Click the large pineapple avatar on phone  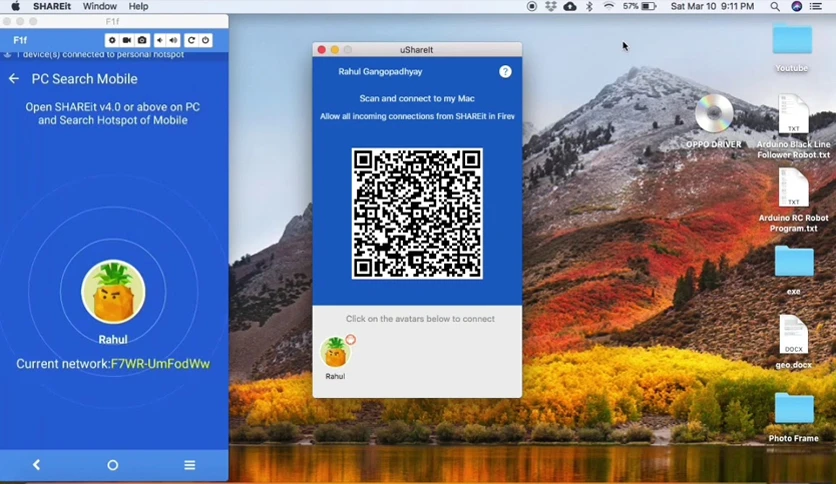113,292
